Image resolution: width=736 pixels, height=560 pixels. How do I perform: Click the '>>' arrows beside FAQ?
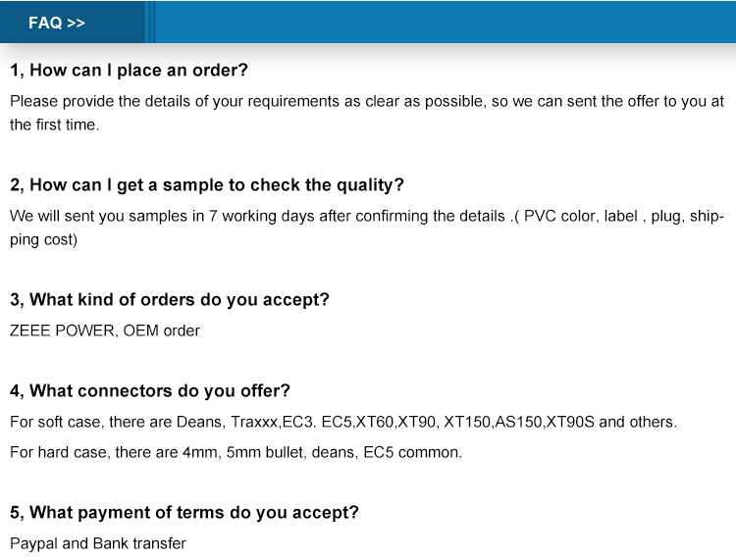pyautogui.click(x=76, y=23)
